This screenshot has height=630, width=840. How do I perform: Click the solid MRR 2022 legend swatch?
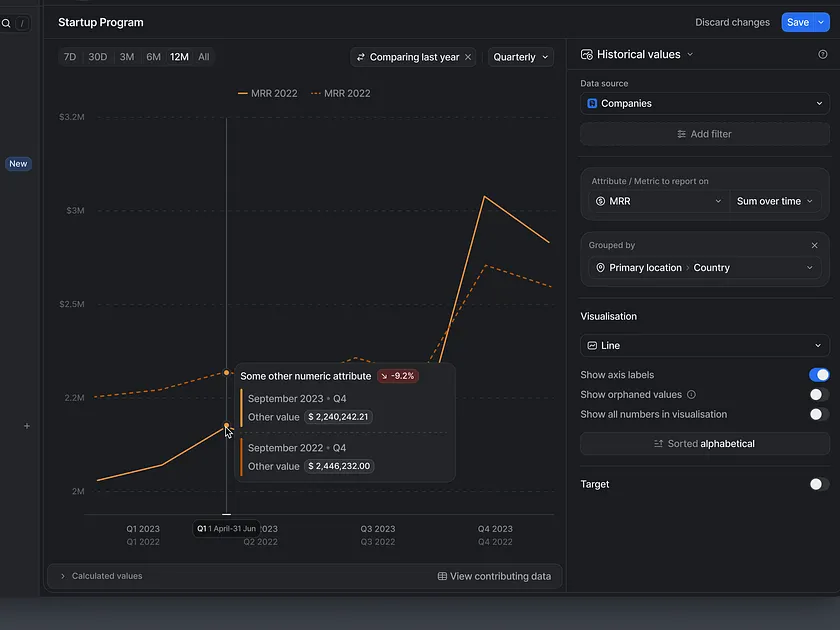(x=243, y=93)
